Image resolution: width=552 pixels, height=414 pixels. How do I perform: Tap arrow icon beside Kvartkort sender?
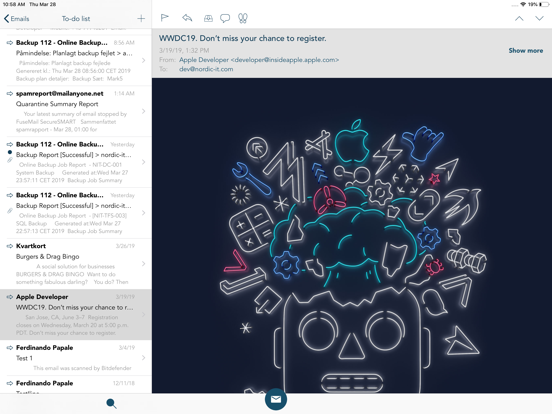pos(10,246)
